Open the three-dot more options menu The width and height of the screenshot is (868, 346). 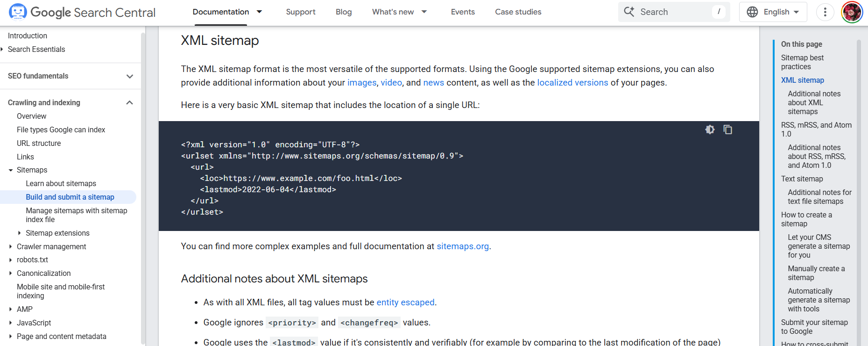click(825, 12)
